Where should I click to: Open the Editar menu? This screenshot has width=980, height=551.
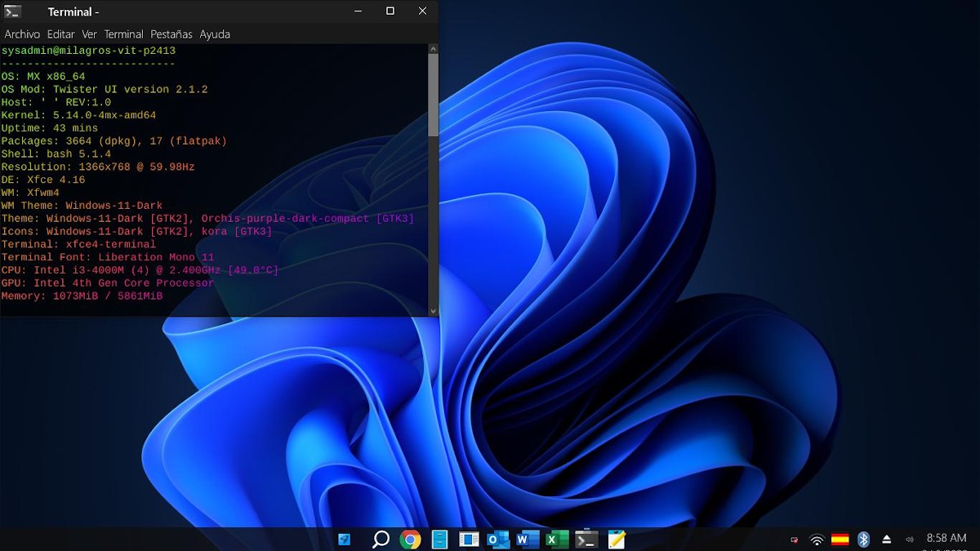pos(60,34)
